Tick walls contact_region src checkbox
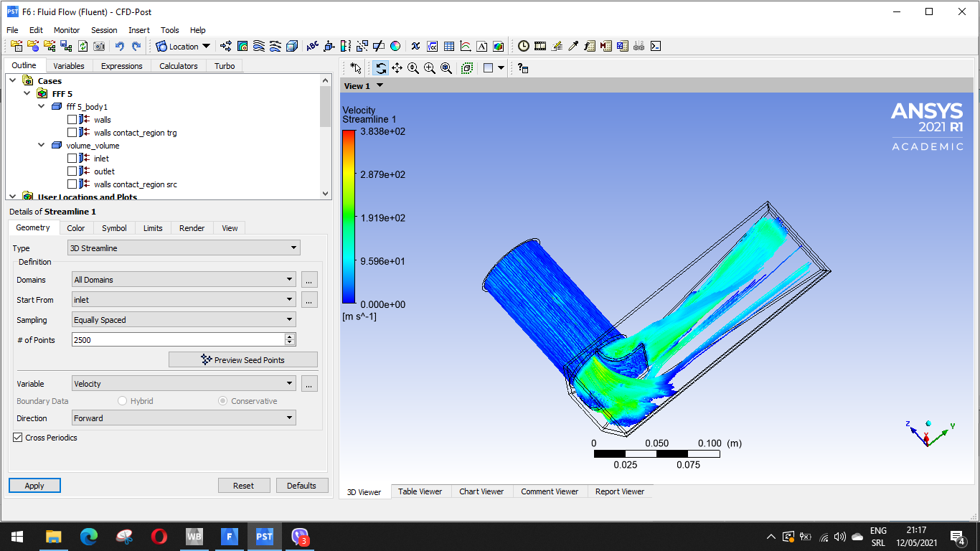 pos(72,184)
